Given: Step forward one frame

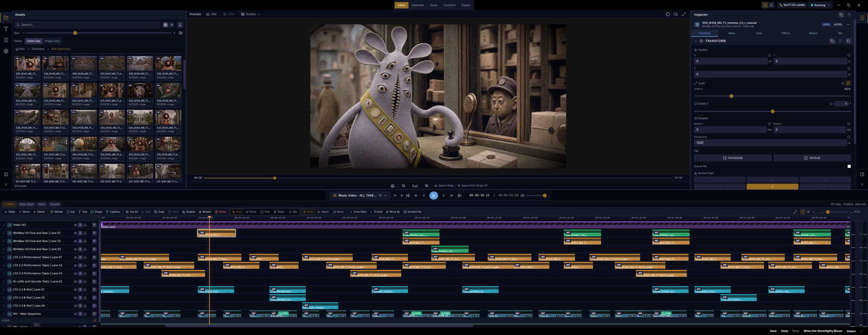Looking at the screenshot, I should (x=443, y=195).
